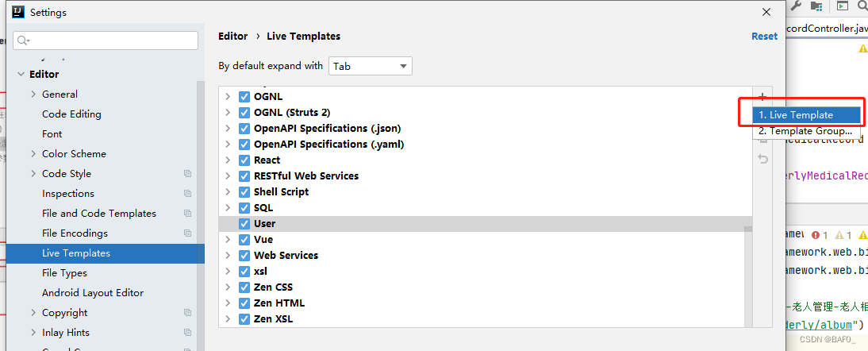868x351 pixels.
Task: Expand the General settings node
Action: coord(34,94)
